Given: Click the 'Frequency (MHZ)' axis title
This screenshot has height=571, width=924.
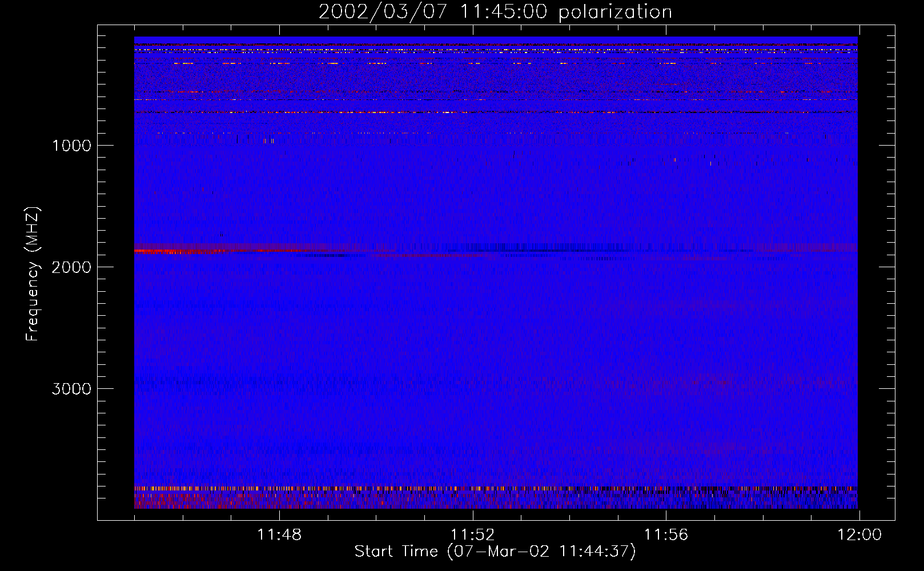Looking at the screenshot, I should [x=33, y=274].
